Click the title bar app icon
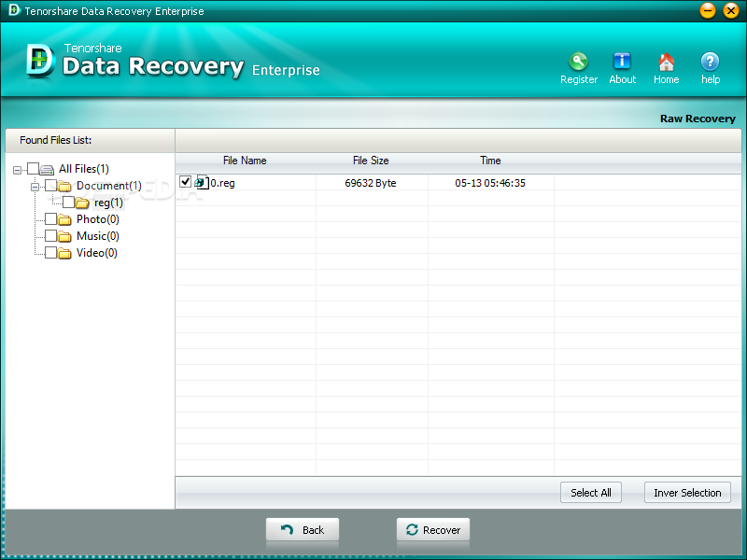 coord(14,9)
